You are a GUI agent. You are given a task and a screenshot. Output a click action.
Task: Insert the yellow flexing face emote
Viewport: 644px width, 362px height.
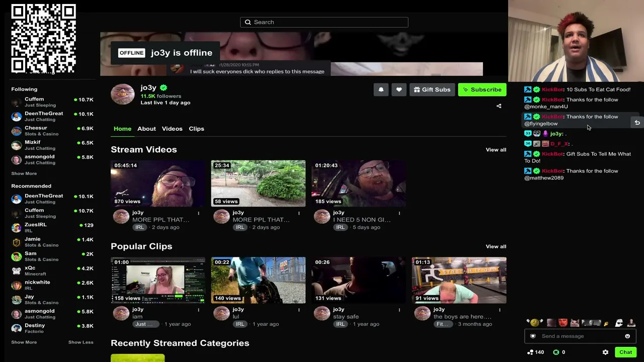point(534,323)
